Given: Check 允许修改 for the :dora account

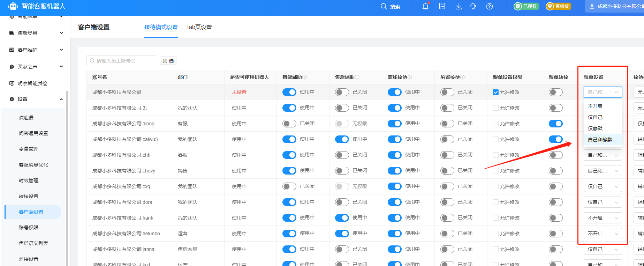Looking at the screenshot, I should coord(495,202).
